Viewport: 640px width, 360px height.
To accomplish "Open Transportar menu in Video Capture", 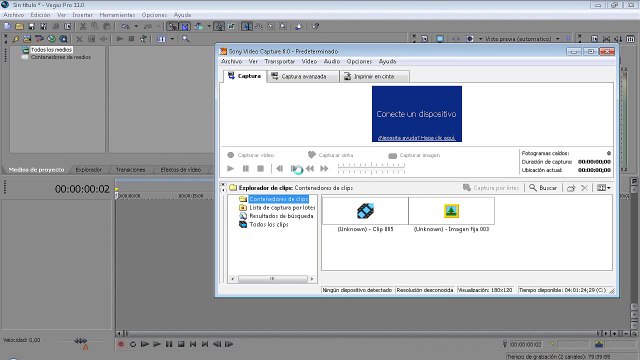I will point(280,61).
